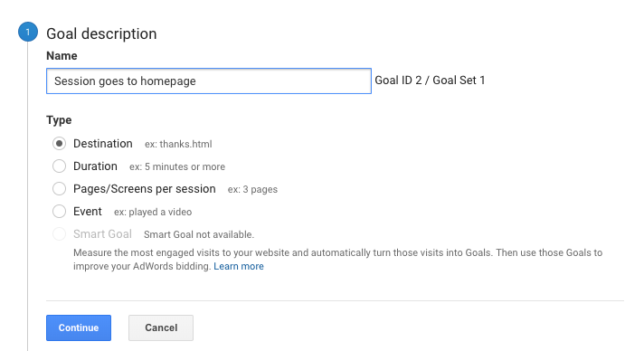This screenshot has width=644, height=351.
Task: Click the Type section label
Action: (x=59, y=120)
